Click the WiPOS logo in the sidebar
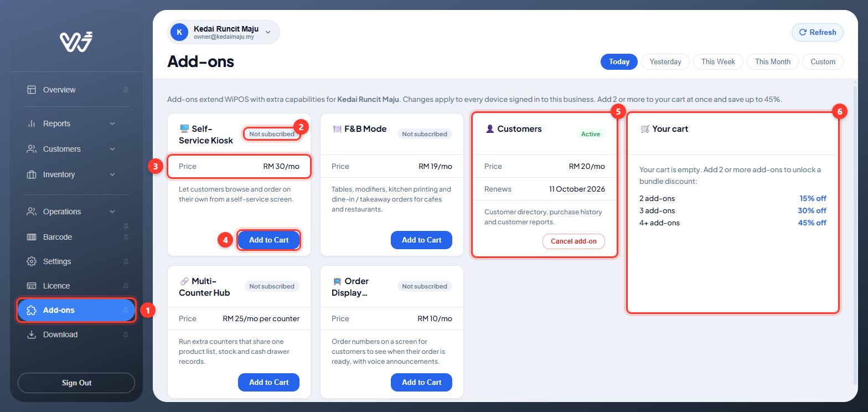This screenshot has height=412, width=868. [76, 42]
